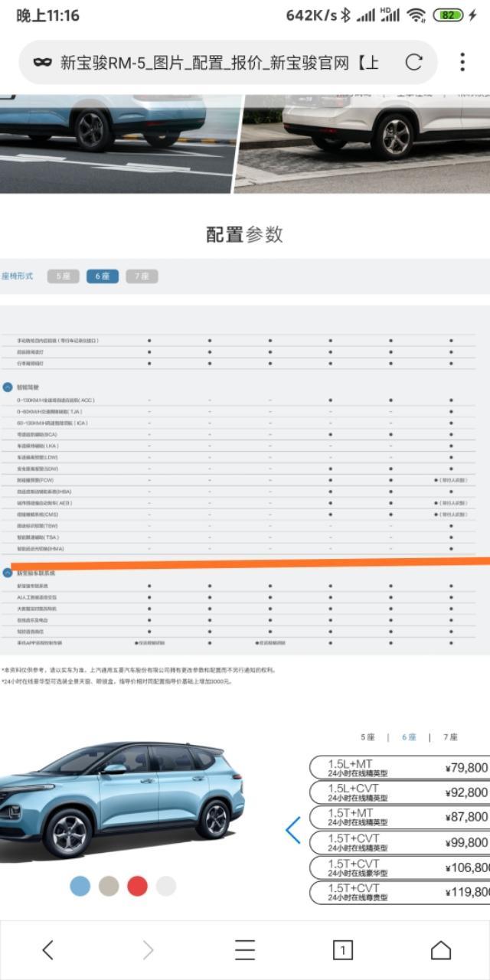490x980 pixels.
Task: Reload the page with the refresh icon
Action: point(413,62)
